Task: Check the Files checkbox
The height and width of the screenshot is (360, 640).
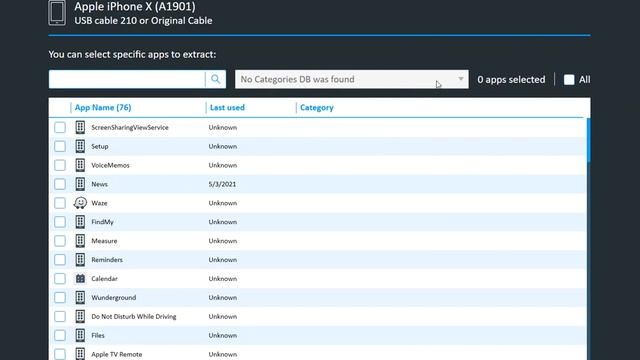Action: point(60,336)
